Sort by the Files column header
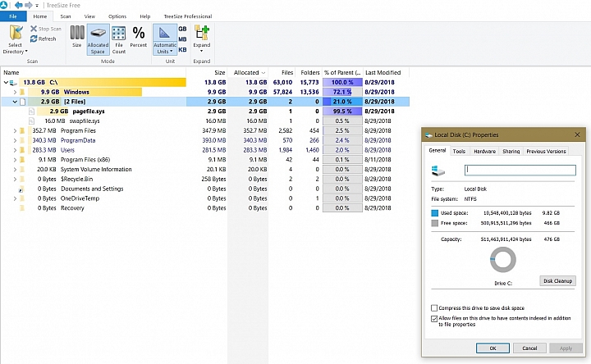 coord(282,73)
